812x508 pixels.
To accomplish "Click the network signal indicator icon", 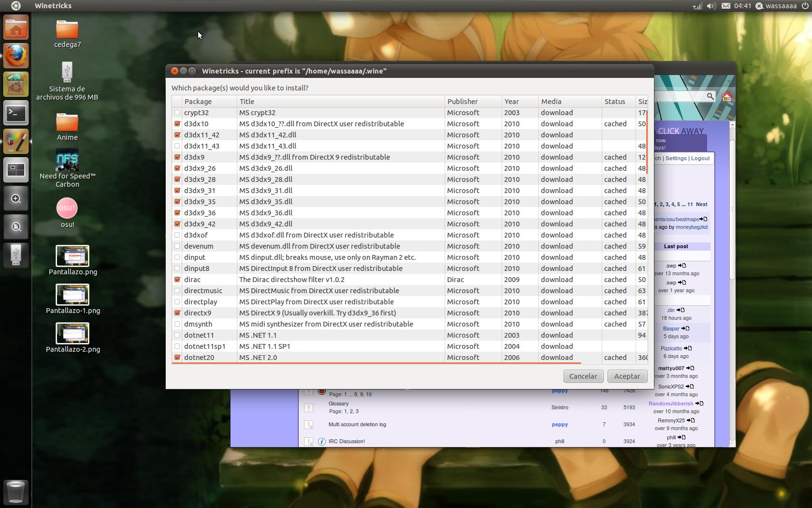I will pos(697,6).
